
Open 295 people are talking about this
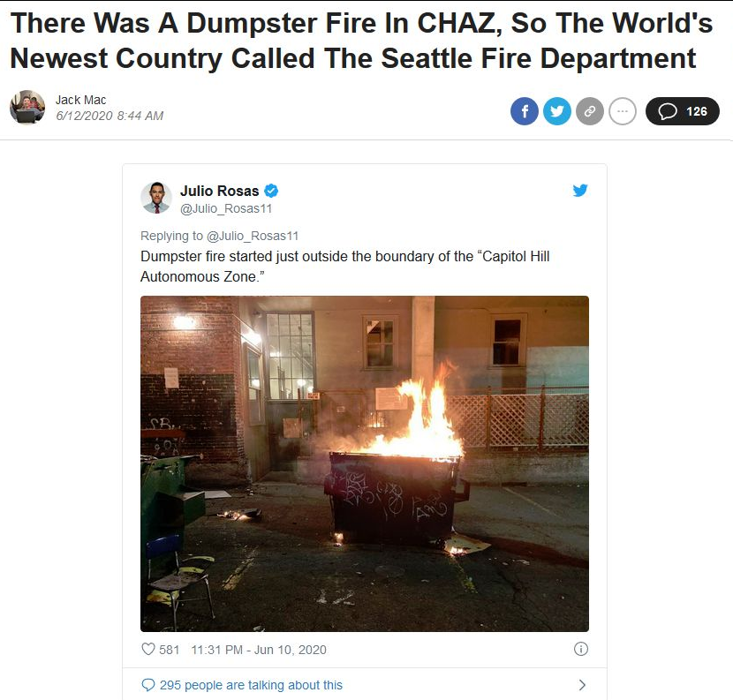click(242, 685)
